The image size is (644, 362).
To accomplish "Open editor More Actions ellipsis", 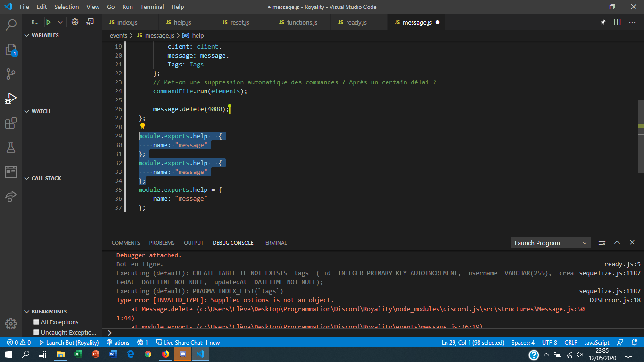I will (632, 22).
